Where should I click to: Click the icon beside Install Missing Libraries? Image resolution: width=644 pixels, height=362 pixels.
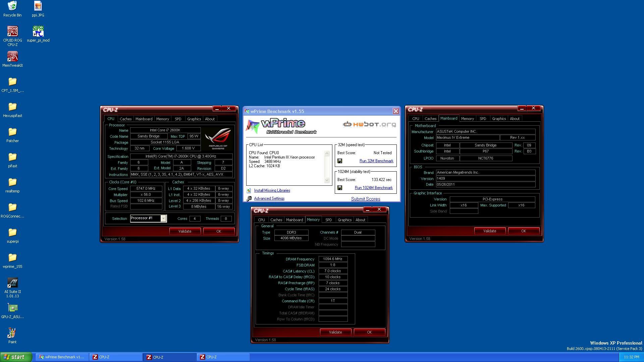(x=249, y=190)
